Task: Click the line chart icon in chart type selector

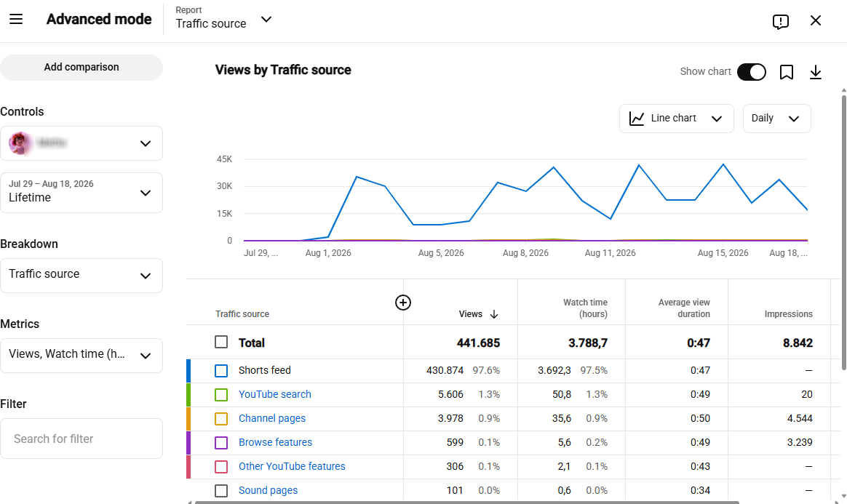Action: [x=637, y=118]
